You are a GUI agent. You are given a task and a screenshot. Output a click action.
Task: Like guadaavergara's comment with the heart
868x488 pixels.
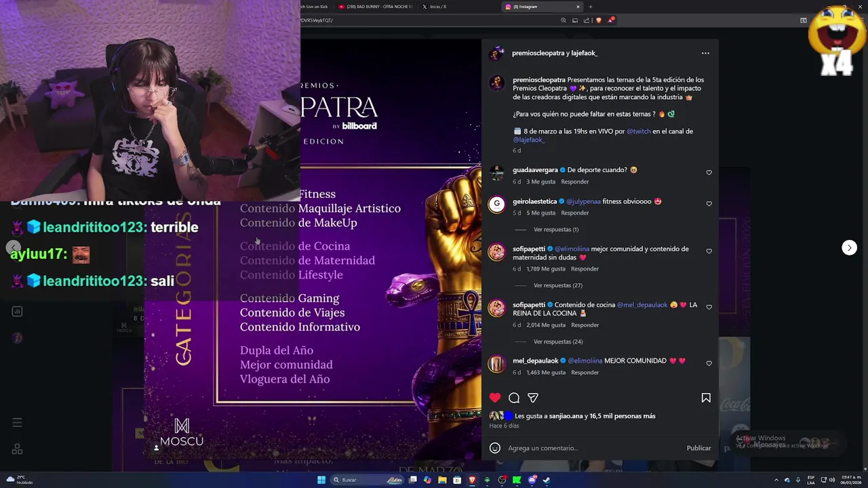[709, 173]
